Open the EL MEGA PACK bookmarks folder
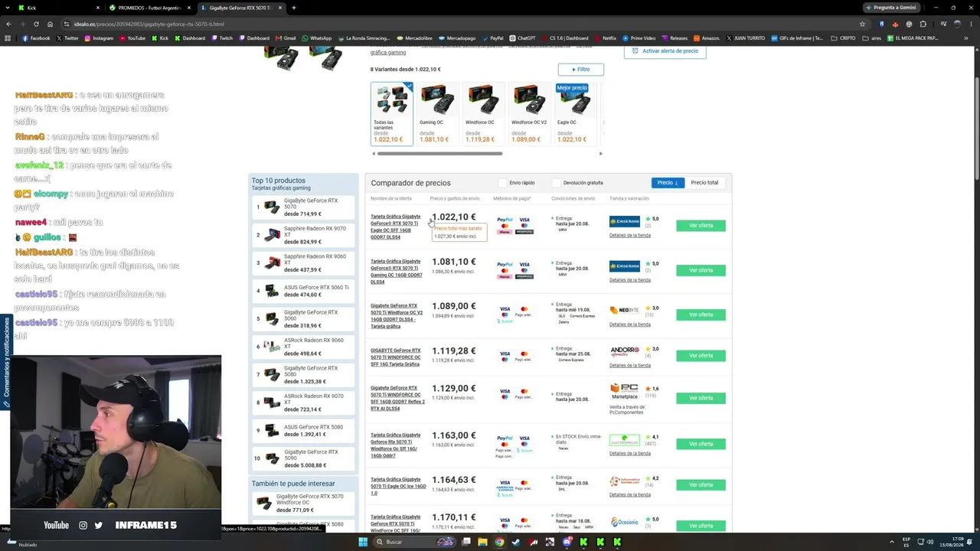Viewport: 980px width, 551px height. click(x=913, y=38)
